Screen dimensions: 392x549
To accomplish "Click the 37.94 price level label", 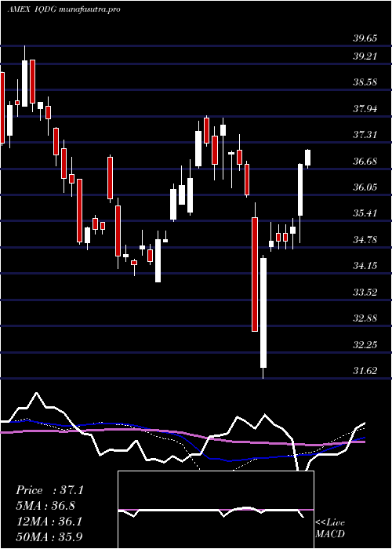I will pos(365,109).
